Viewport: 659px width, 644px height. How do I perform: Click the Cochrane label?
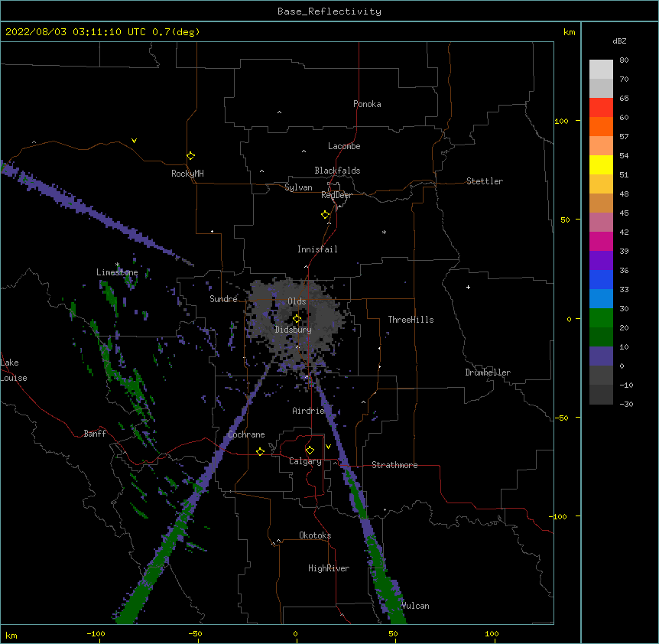coord(246,434)
